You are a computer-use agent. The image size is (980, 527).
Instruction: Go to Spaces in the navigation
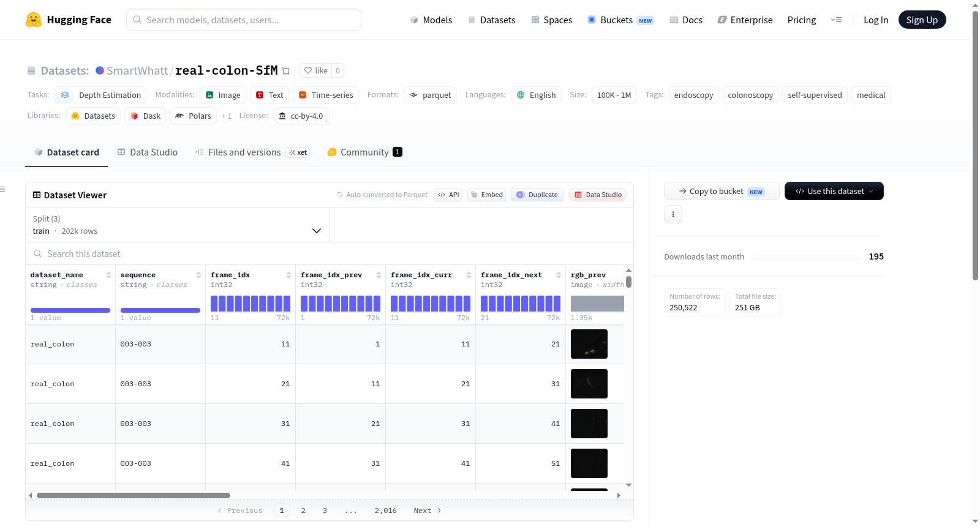pos(551,20)
